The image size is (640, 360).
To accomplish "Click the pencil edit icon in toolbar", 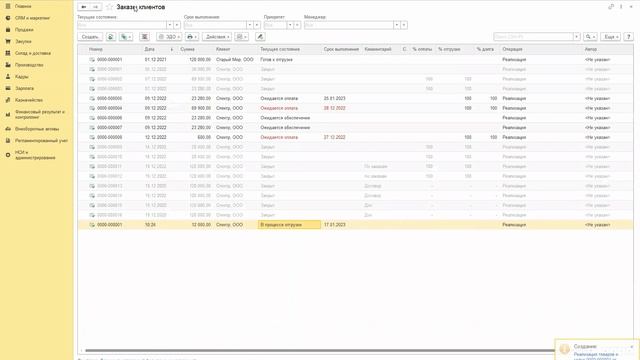I will pos(260,37).
